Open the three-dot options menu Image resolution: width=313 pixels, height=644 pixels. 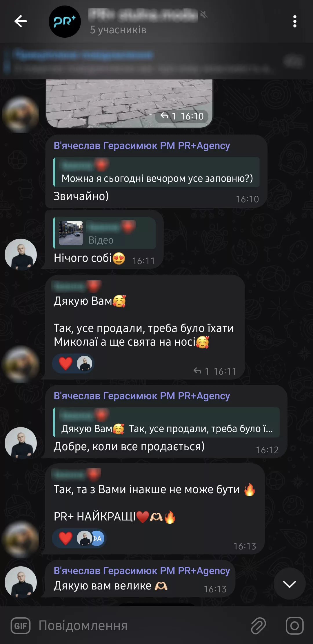click(295, 21)
